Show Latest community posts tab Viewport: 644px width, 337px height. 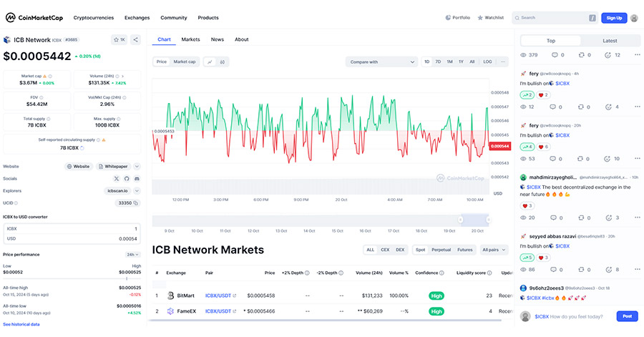[610, 41]
